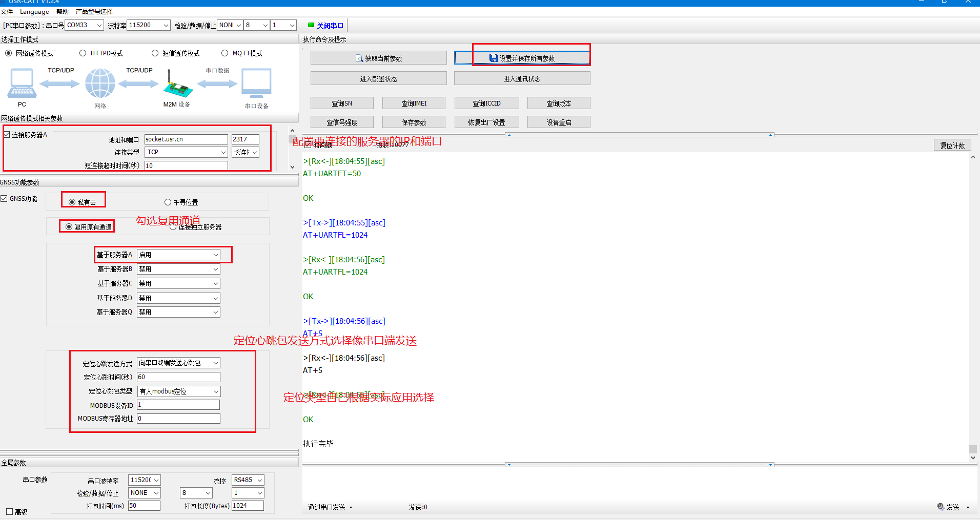Uncheck the 连接服务器A checkbox
This screenshot has width=980, height=520.
point(7,135)
